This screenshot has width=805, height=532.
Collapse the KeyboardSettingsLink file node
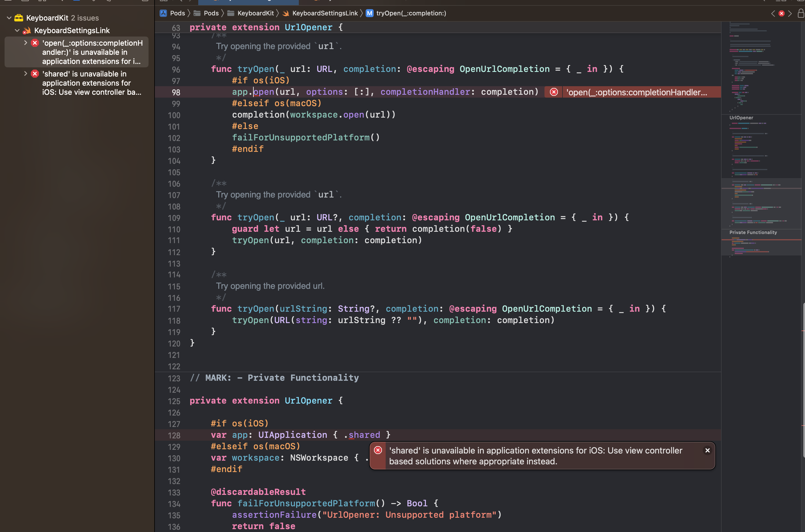[17, 31]
